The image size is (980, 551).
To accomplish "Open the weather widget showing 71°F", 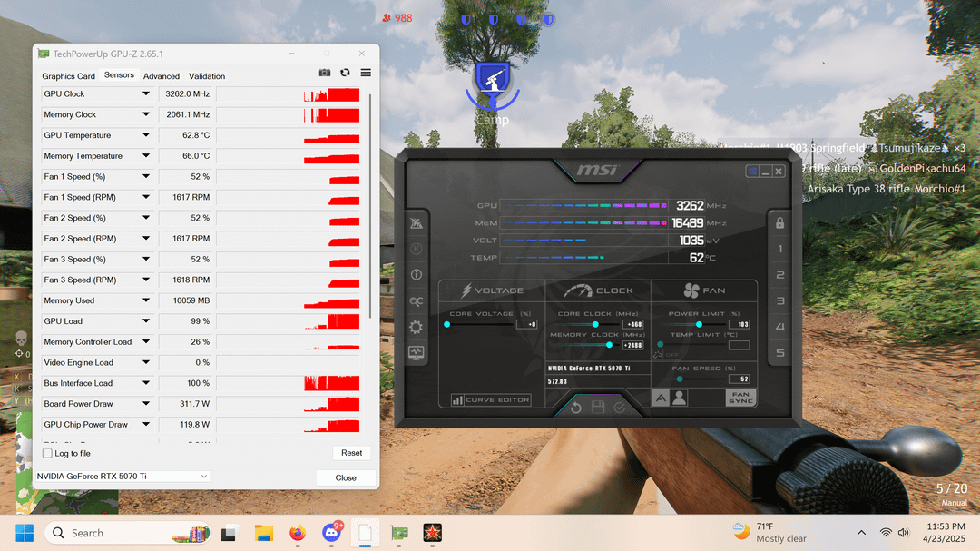I will (x=769, y=533).
